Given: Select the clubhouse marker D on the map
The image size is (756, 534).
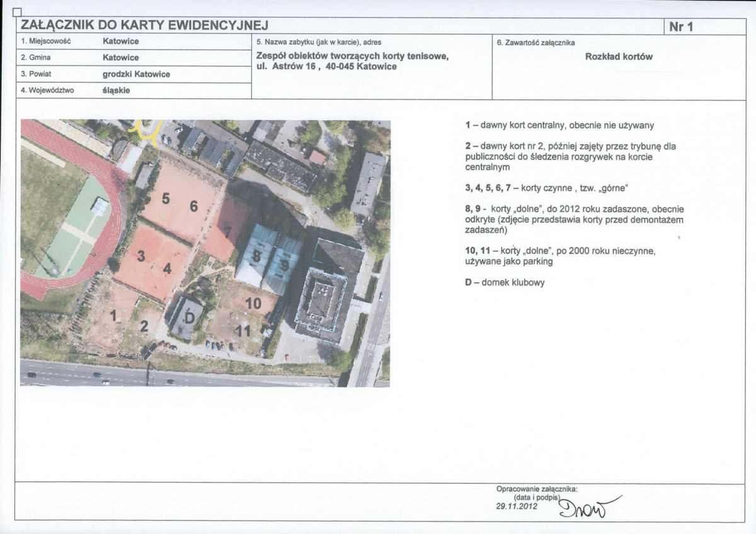Looking at the screenshot, I should (x=188, y=317).
